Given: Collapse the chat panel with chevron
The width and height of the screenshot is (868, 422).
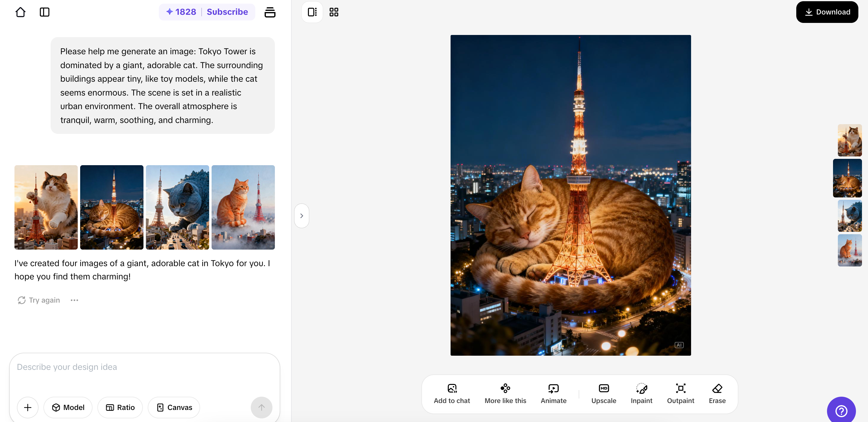Looking at the screenshot, I should [x=302, y=216].
